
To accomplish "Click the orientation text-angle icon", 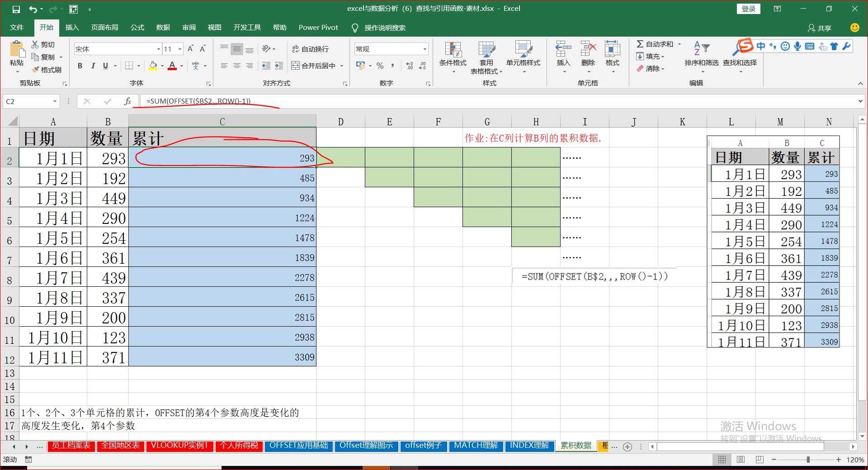I will 266,49.
